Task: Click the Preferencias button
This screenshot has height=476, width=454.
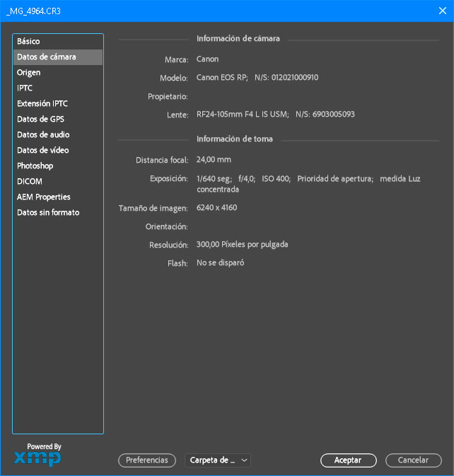Action: coord(147,460)
